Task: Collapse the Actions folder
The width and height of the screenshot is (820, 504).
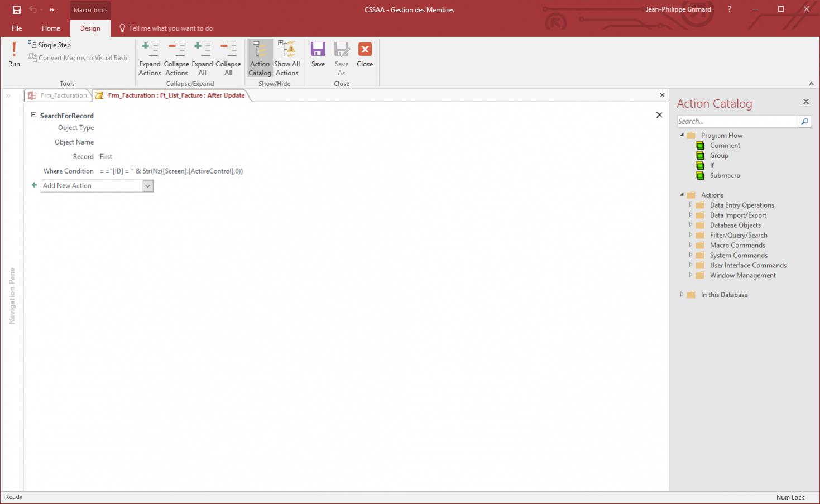Action: [x=682, y=195]
